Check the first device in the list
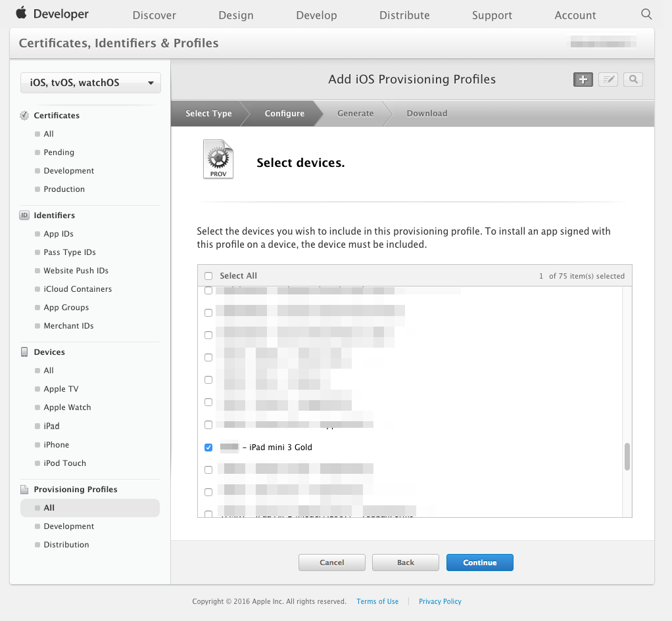The height and width of the screenshot is (621, 672). coord(208,290)
